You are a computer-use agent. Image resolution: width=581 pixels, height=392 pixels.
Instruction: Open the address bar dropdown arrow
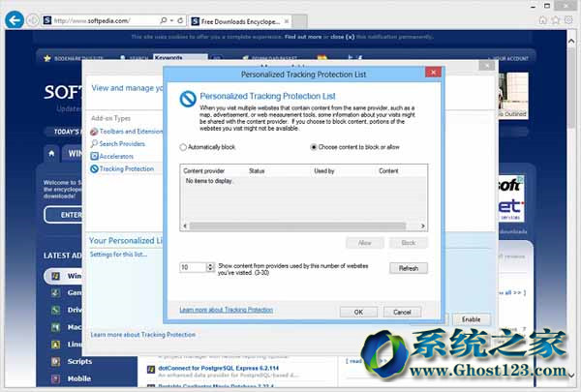[x=172, y=20]
